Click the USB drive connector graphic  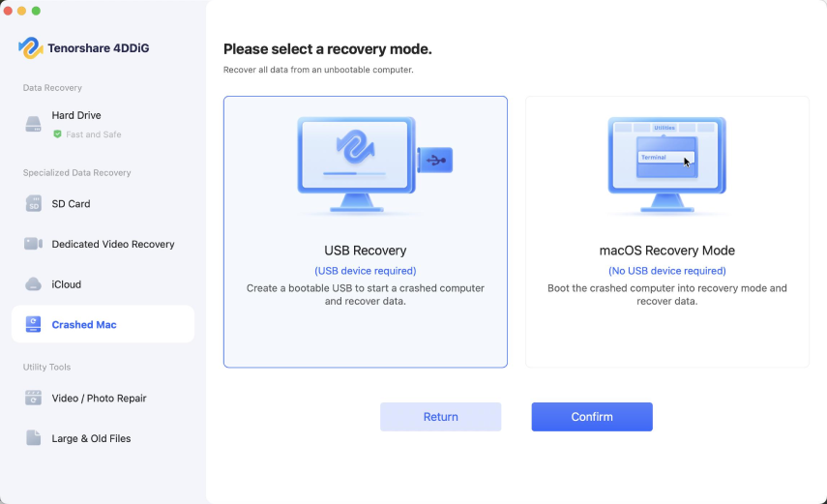pyautogui.click(x=436, y=160)
